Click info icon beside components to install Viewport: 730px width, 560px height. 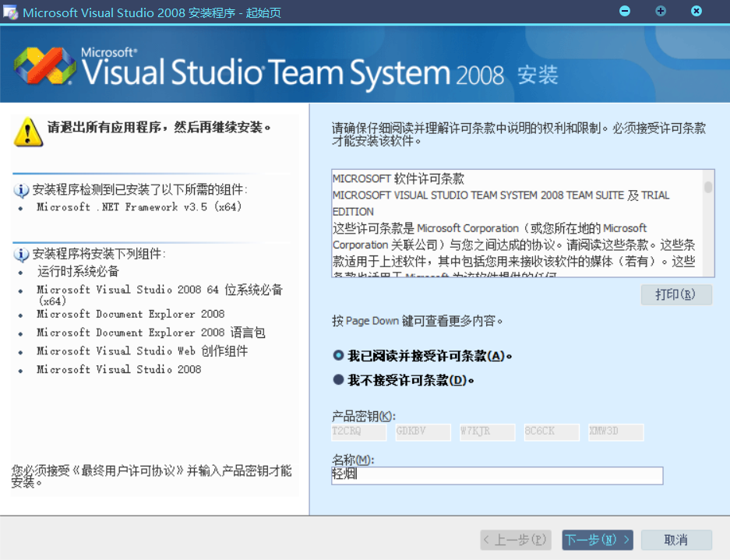[x=22, y=255]
